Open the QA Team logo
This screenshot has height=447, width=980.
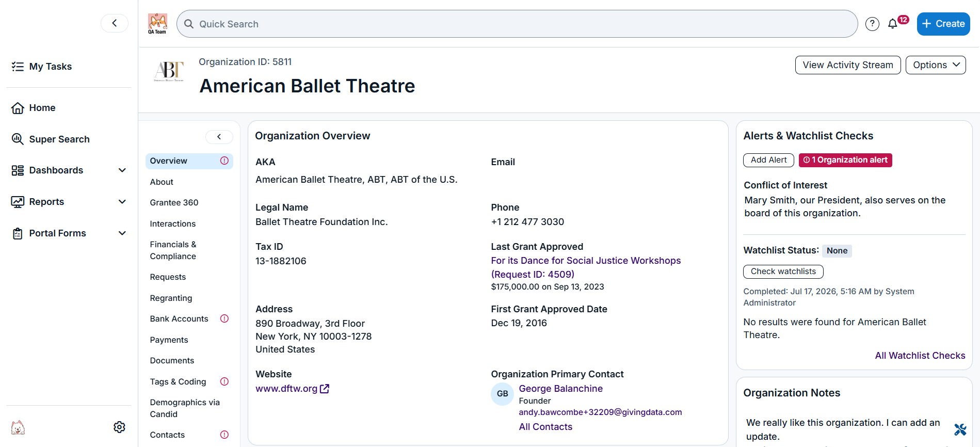(x=157, y=24)
